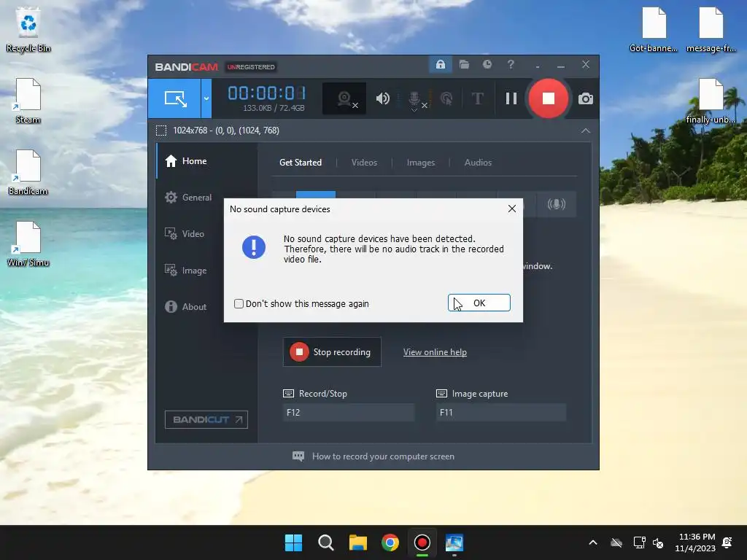Viewport: 747px width, 560px height.
Task: Select the finally-unb... desktop file
Action: pos(711,101)
